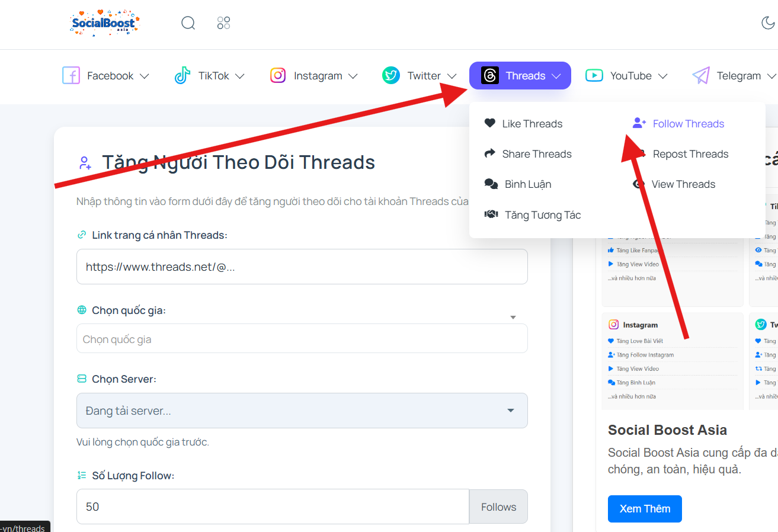Open the Chọn Server dropdown
Screen dimensions: 778x532
302,411
